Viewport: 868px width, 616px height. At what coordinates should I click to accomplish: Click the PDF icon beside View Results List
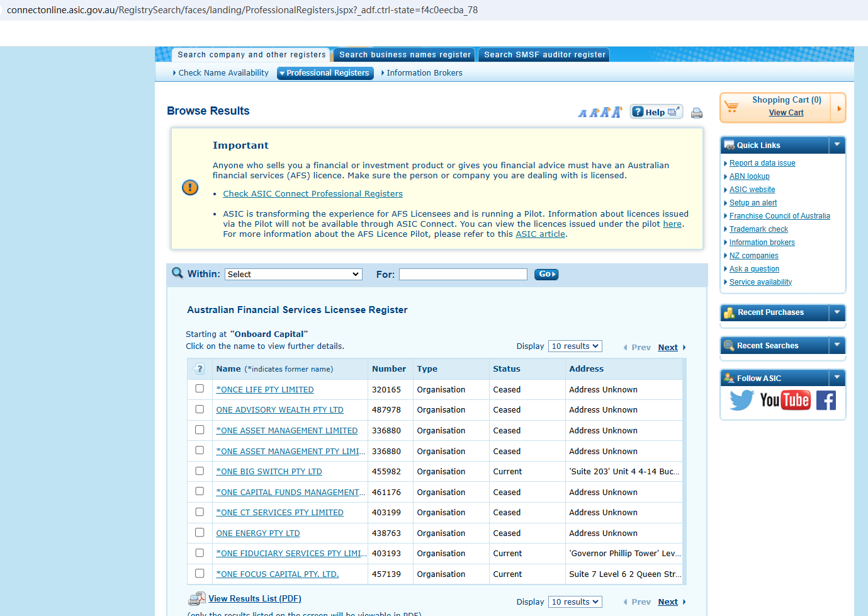click(197, 598)
